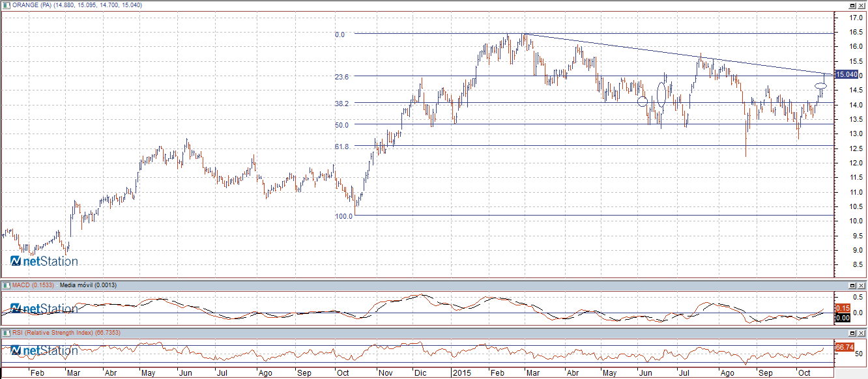The image size is (868, 379).
Task: Select the 23.6 Fibonacci level label
Action: [342, 77]
